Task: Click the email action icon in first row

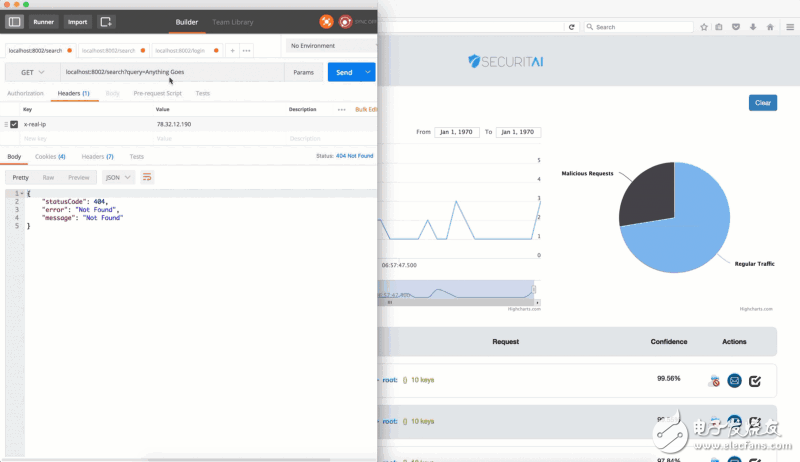Action: [734, 380]
